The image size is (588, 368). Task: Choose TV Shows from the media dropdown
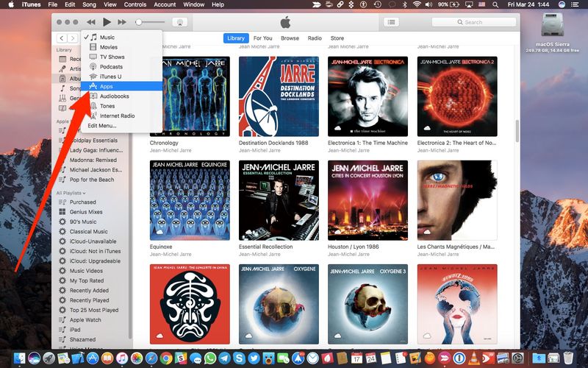[x=122, y=57]
